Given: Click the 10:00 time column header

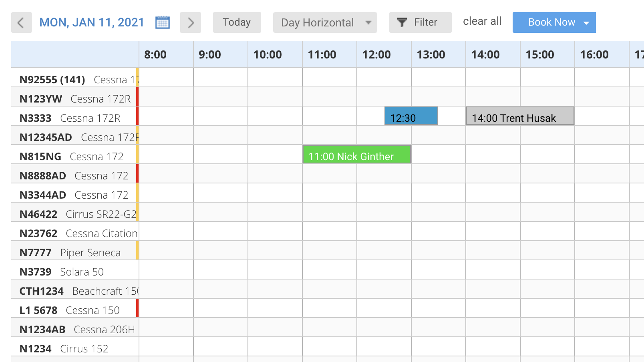Looking at the screenshot, I should pos(268,54).
